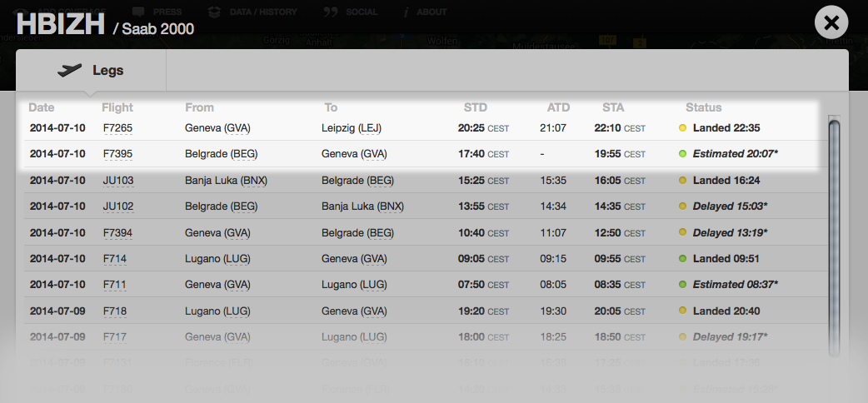This screenshot has height=403, width=868.
Task: Click green status dot for Landed 09:51
Action: [683, 259]
